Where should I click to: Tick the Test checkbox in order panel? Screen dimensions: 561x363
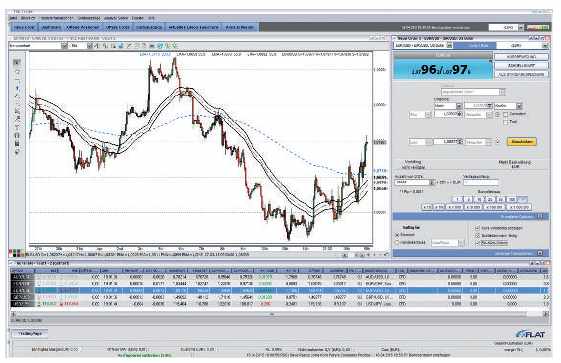(x=506, y=122)
